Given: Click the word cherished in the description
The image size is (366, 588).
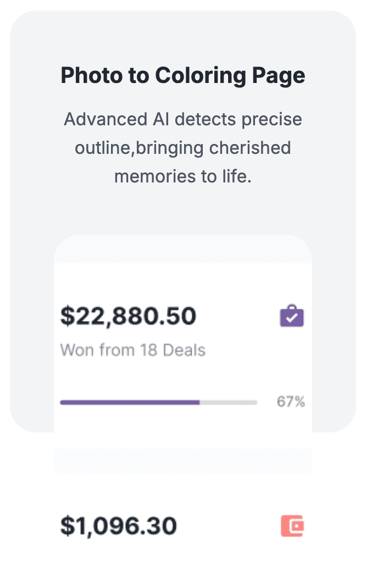Looking at the screenshot, I should 250,148.
